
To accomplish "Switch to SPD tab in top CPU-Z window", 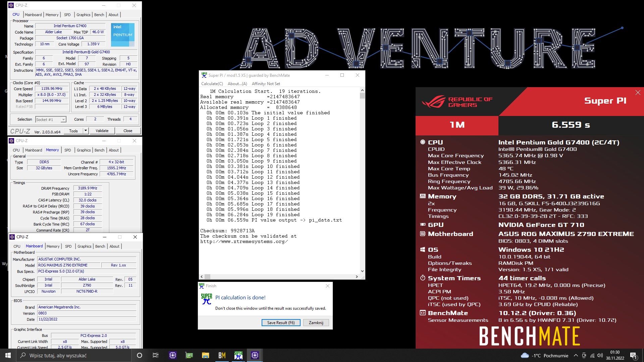I will pyautogui.click(x=67, y=15).
